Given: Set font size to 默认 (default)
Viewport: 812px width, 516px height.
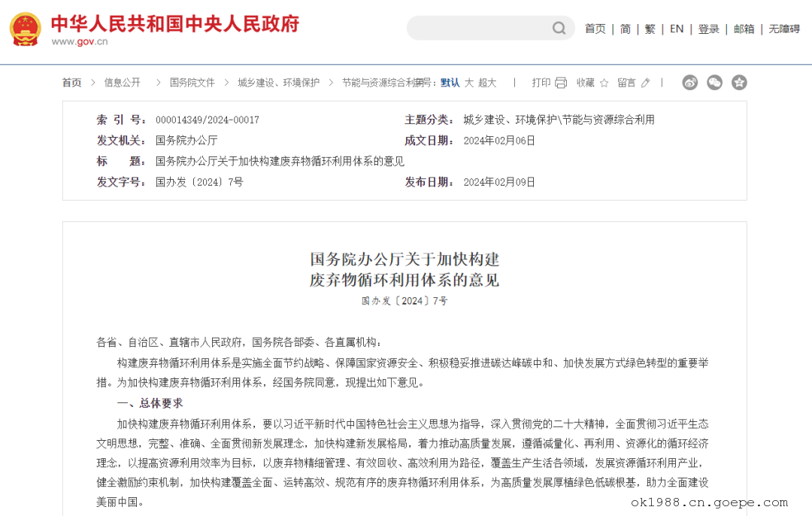Looking at the screenshot, I should (x=450, y=83).
